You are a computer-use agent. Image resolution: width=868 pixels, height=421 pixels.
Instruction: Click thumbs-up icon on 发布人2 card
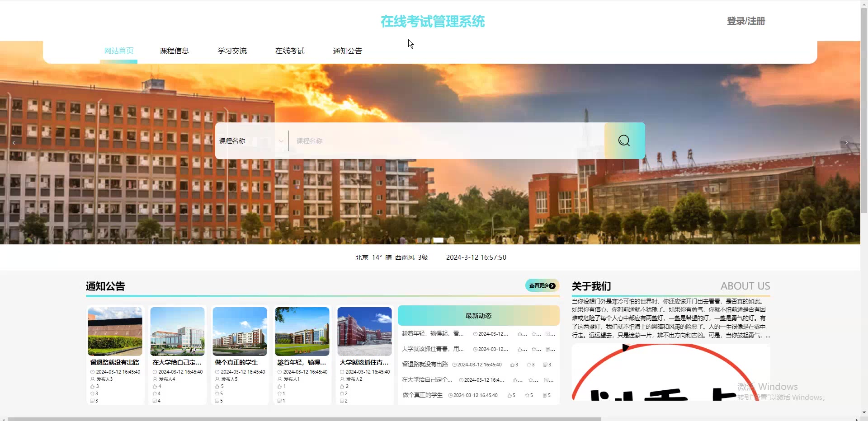(x=342, y=387)
